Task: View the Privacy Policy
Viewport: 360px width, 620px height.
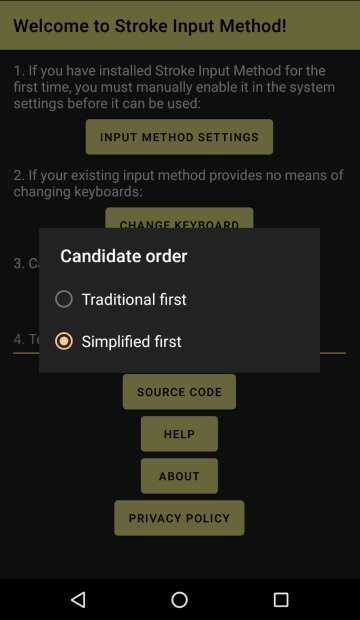Action: pyautogui.click(x=179, y=518)
